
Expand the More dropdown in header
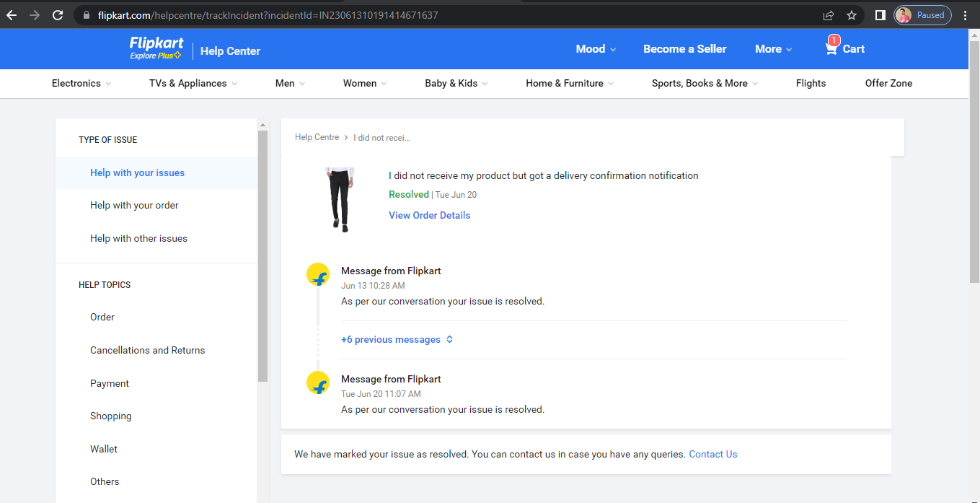click(773, 49)
